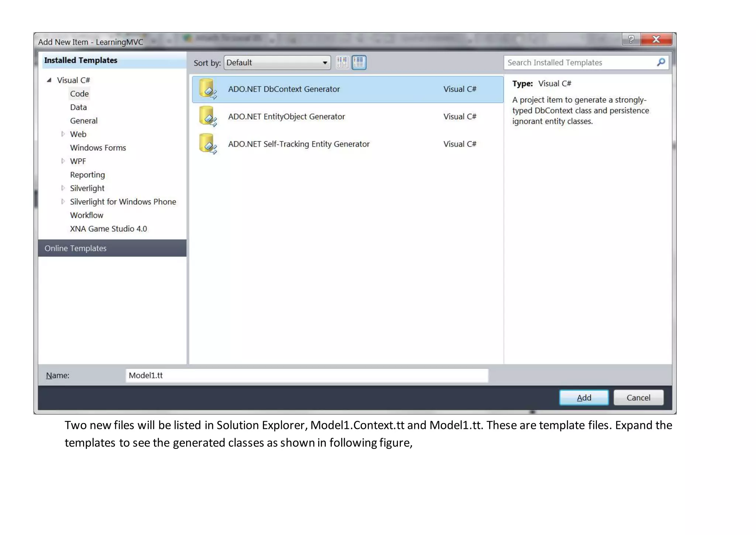Select the Web category label

click(78, 134)
